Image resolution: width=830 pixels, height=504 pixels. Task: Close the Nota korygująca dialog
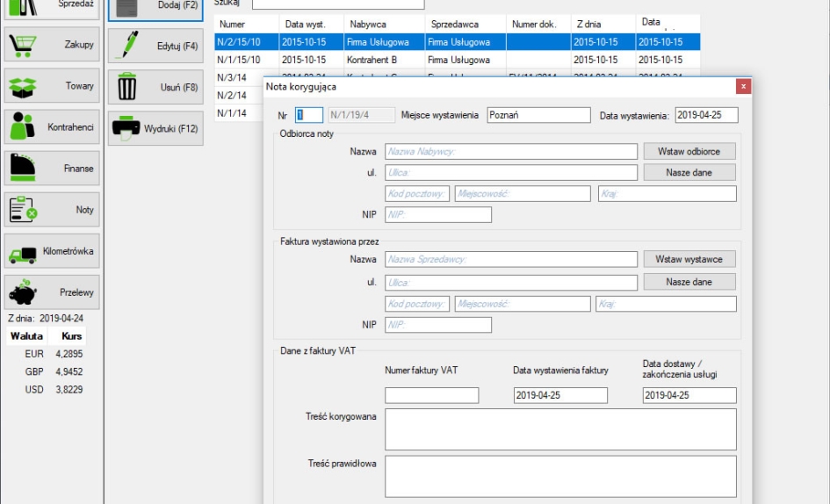click(x=744, y=86)
